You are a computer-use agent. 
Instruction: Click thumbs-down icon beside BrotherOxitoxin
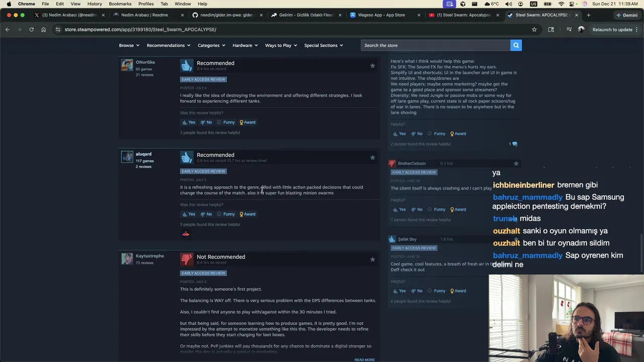point(392,163)
